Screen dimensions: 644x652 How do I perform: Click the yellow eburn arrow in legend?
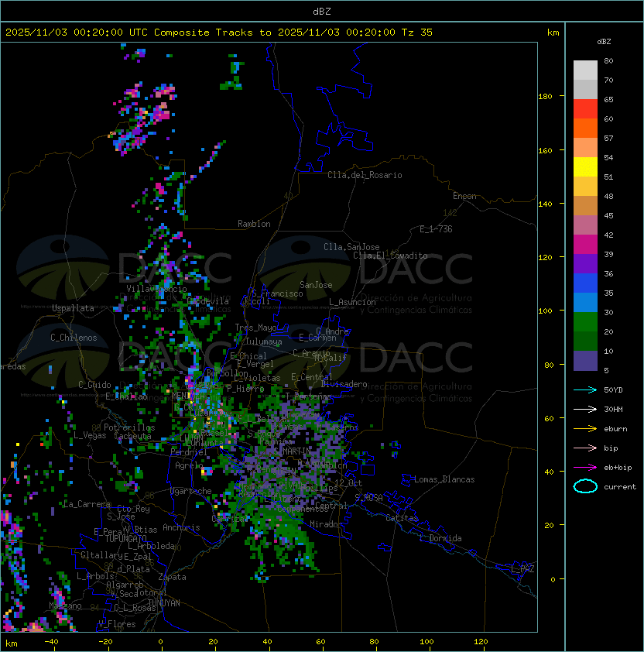click(x=585, y=429)
